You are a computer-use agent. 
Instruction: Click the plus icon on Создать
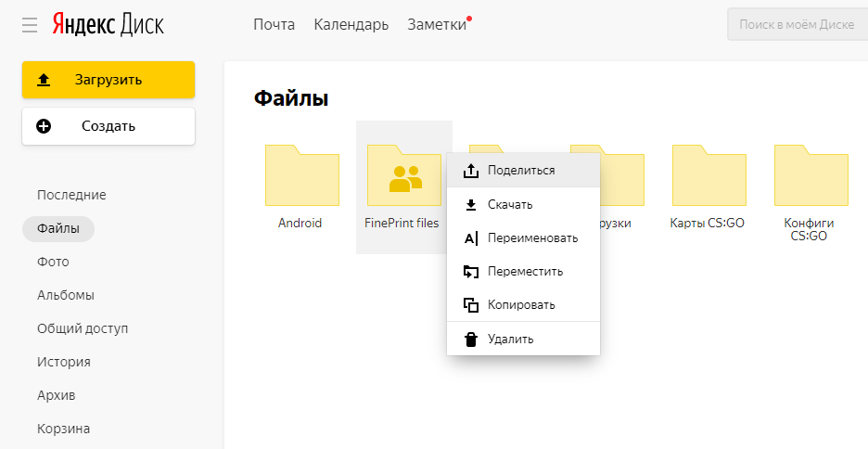click(x=44, y=126)
